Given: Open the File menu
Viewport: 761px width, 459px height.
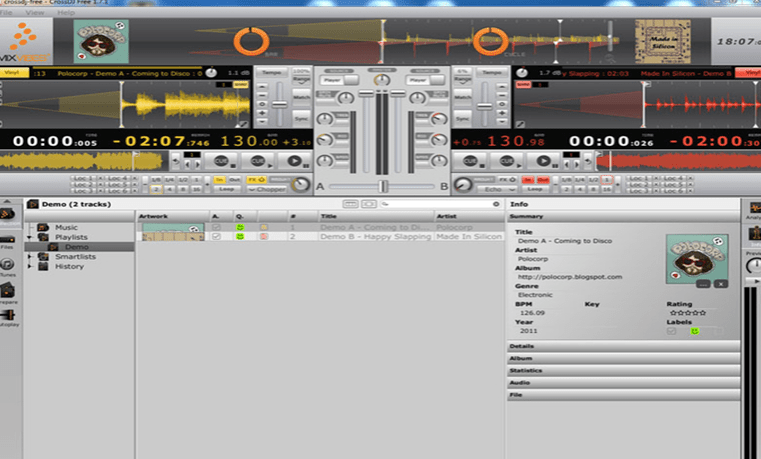Looking at the screenshot, I should point(7,12).
